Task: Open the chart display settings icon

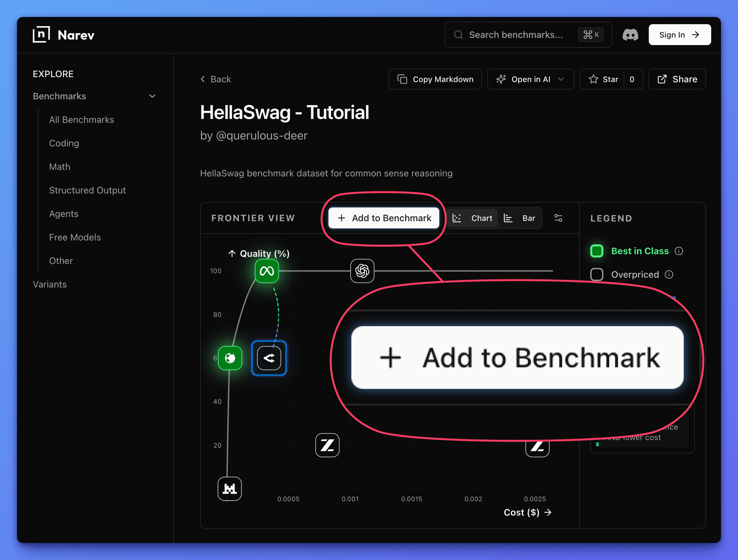Action: point(558,218)
